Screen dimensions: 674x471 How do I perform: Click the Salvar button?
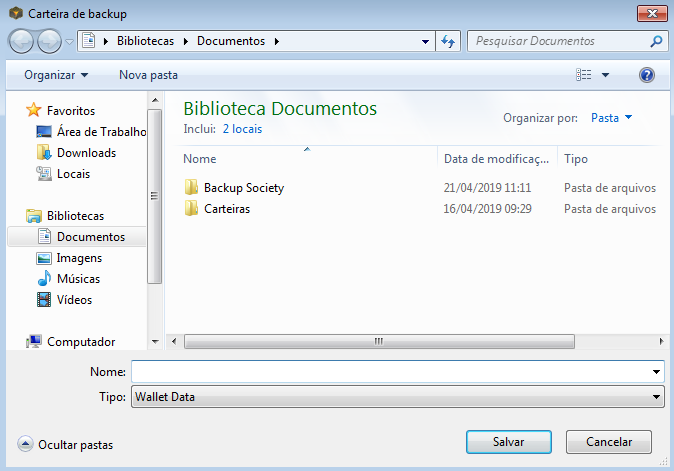tap(509, 442)
